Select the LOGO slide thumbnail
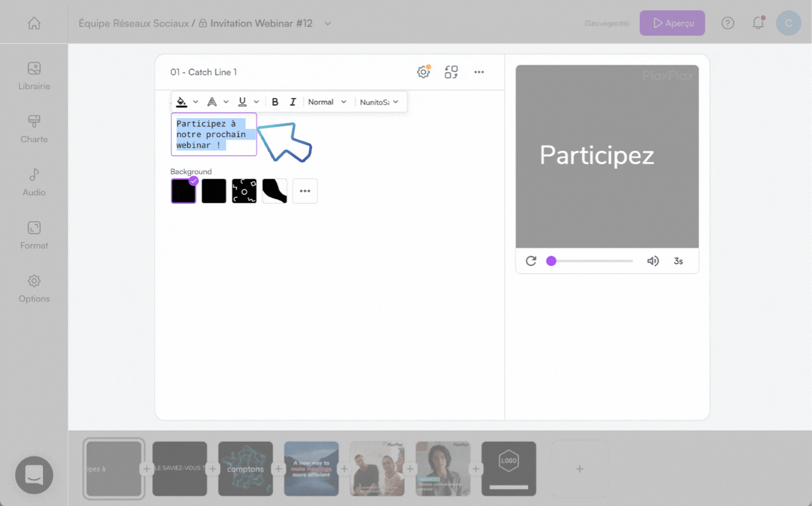Viewport: 812px width, 506px height. pyautogui.click(x=509, y=469)
